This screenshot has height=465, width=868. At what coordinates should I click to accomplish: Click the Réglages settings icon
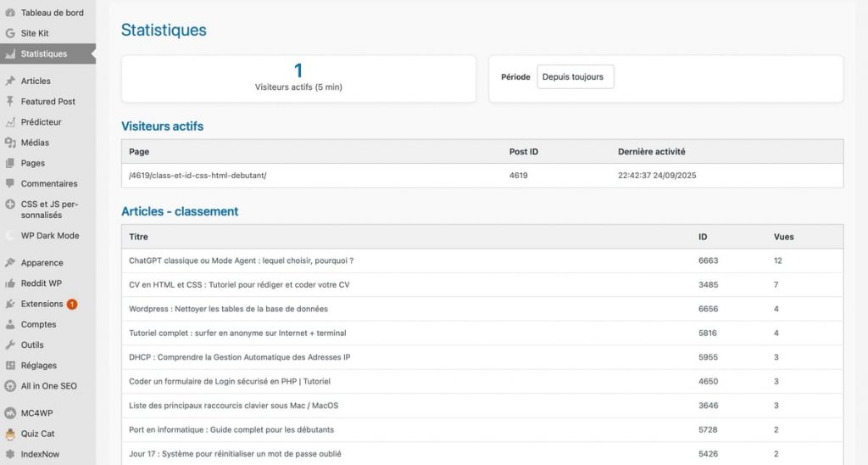[10, 365]
